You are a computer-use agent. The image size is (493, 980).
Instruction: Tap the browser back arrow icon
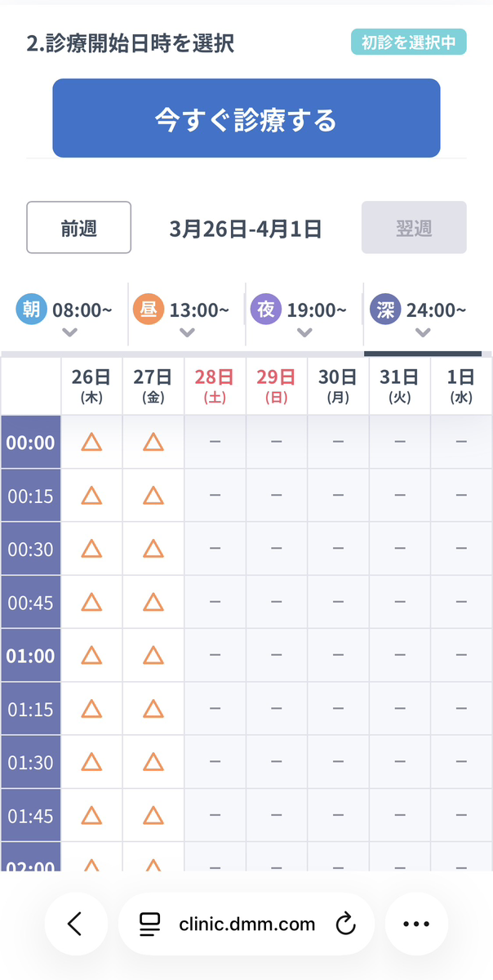75,924
